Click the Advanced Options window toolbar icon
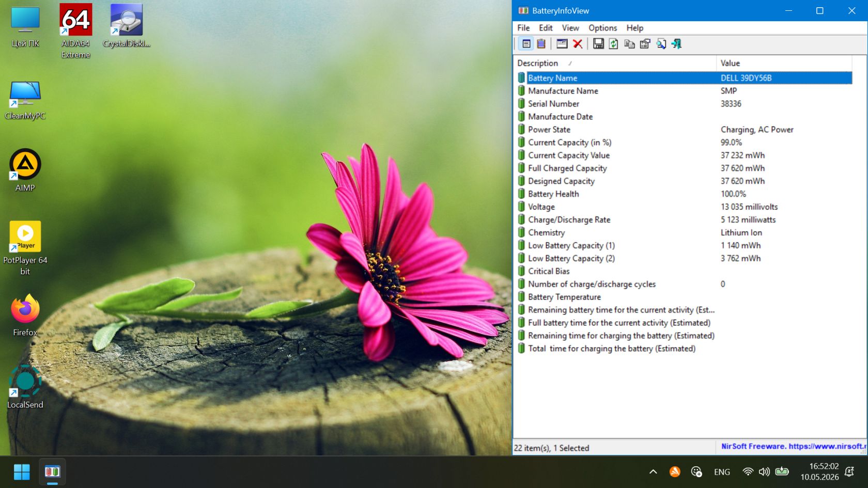The width and height of the screenshot is (868, 488). (562, 44)
